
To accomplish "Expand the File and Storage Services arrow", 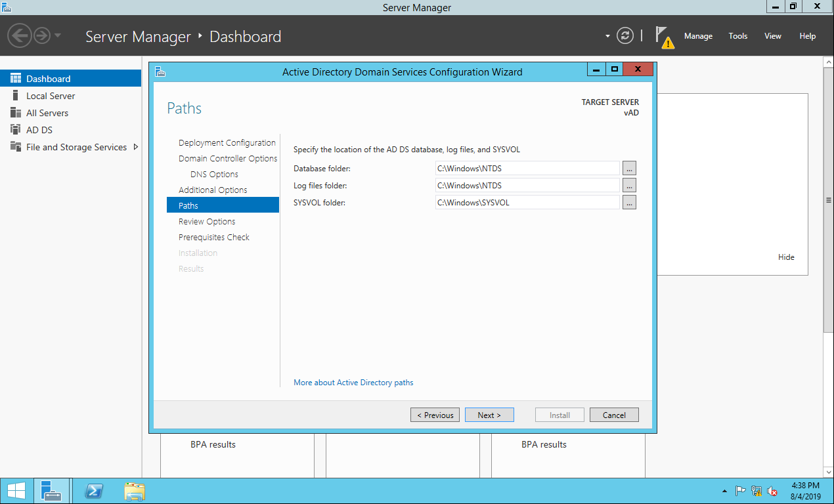I will (x=136, y=147).
